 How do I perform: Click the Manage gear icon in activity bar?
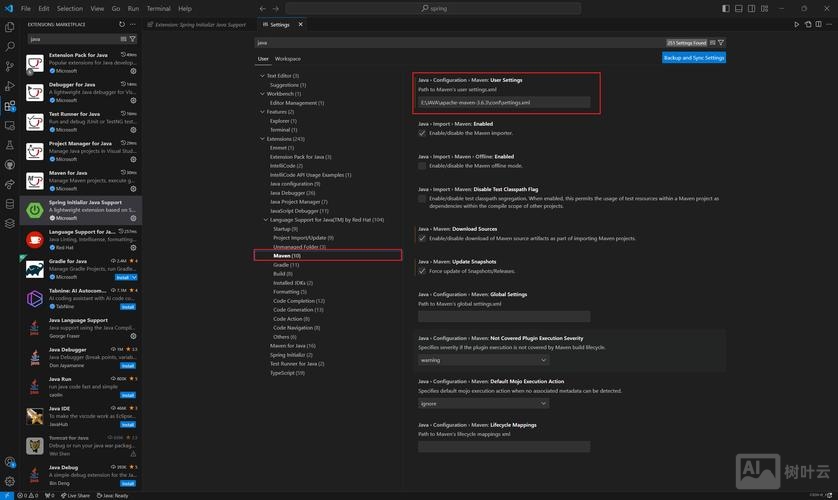10,481
